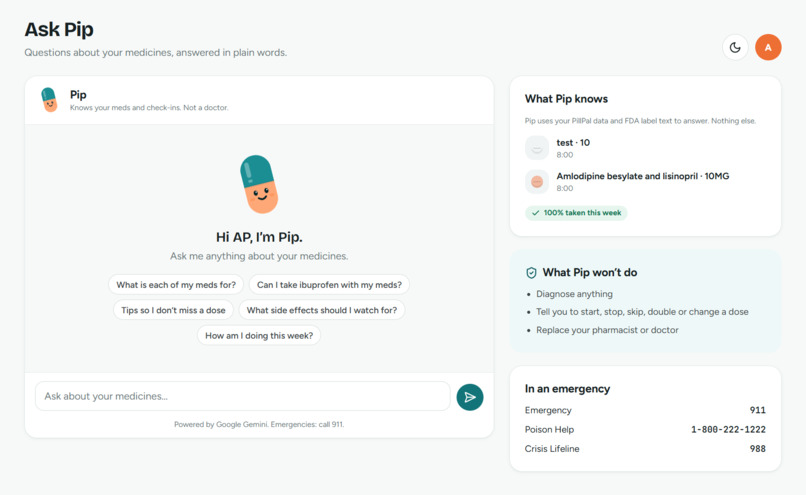Viewport: 806px width, 495px height.
Task: Click the large smiling Pip mascot
Action: (x=259, y=184)
